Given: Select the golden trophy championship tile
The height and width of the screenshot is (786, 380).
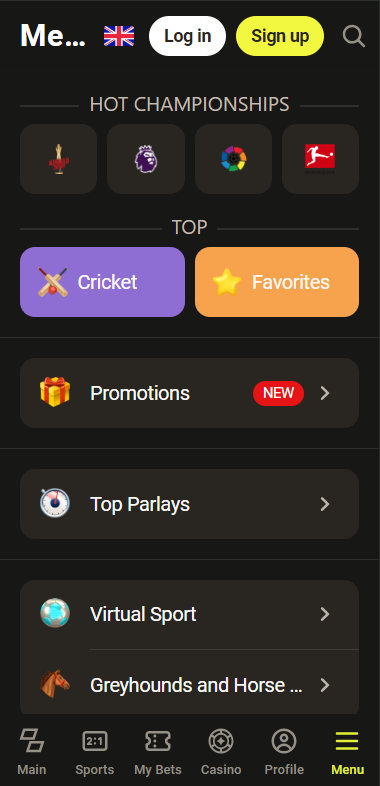Looking at the screenshot, I should pyautogui.click(x=59, y=159).
